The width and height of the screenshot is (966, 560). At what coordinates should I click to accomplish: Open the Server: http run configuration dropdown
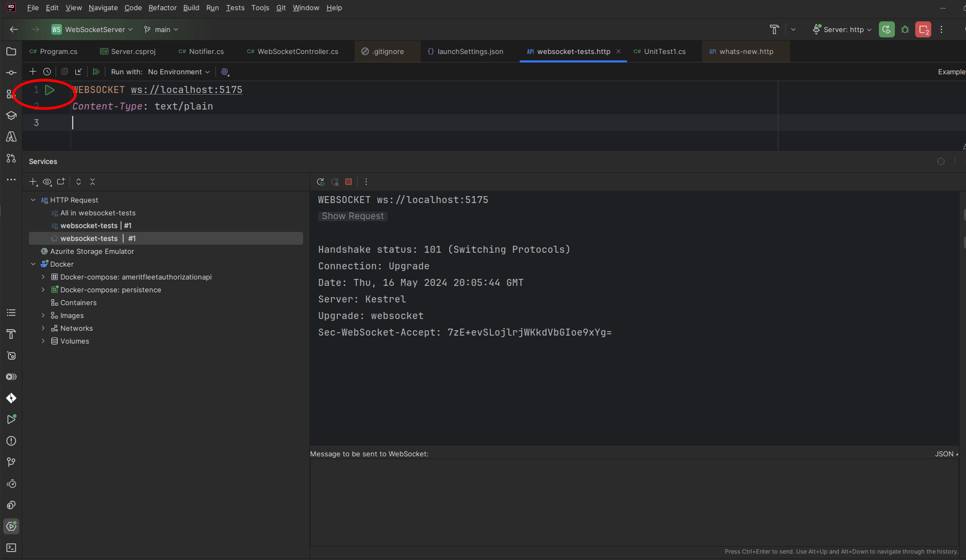(842, 29)
